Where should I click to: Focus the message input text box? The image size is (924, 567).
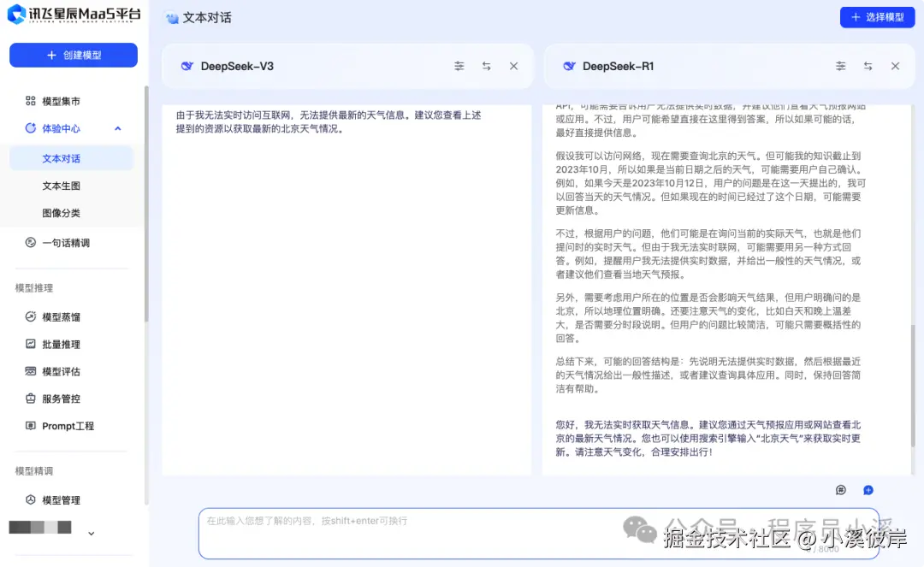coord(539,534)
